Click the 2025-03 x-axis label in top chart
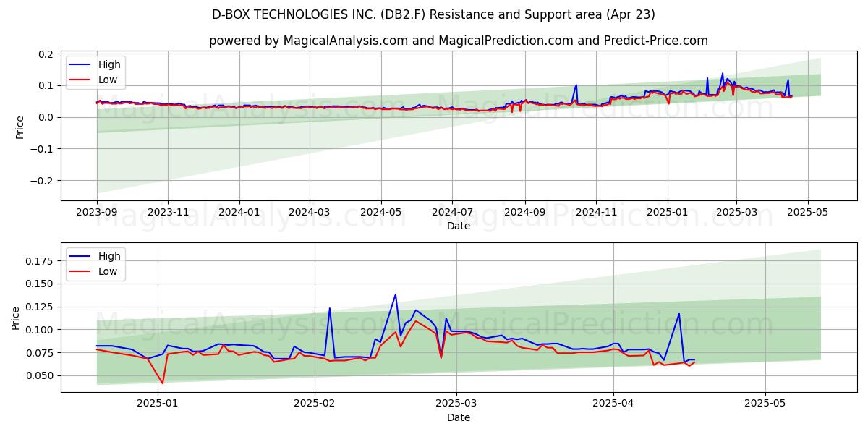 tap(736, 213)
